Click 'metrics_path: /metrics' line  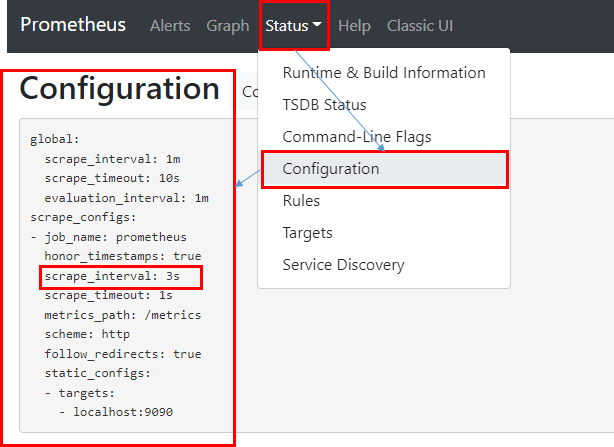coord(123,315)
